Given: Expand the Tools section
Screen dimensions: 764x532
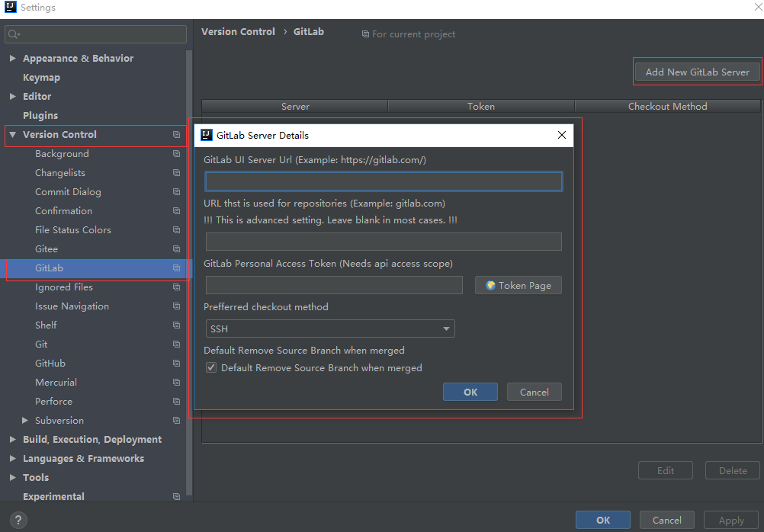Looking at the screenshot, I should click(13, 477).
